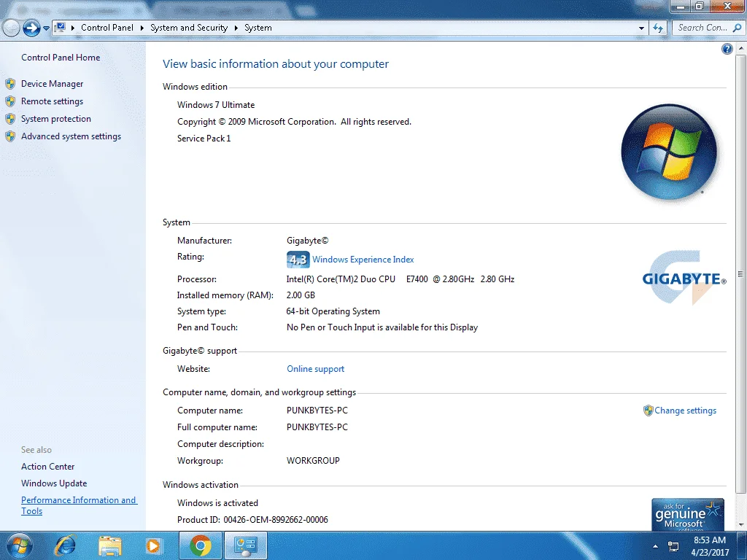
Task: Open Windows Explorer folder taskbar icon
Action: 110,545
